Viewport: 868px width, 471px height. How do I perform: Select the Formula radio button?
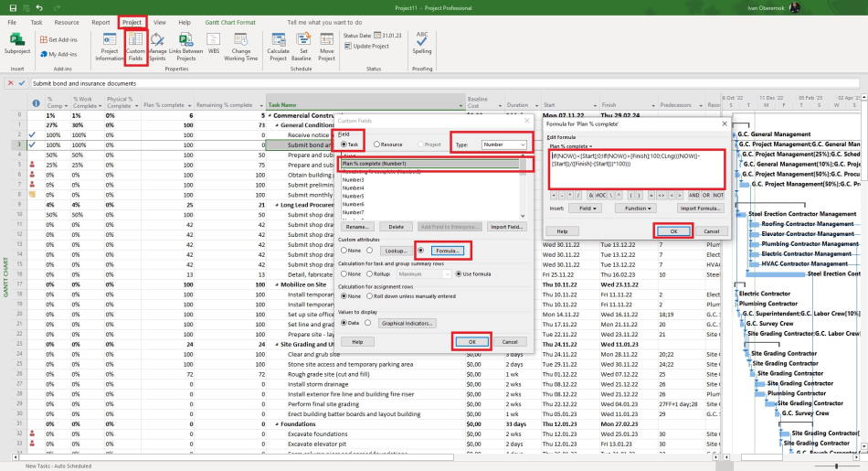[x=420, y=251]
